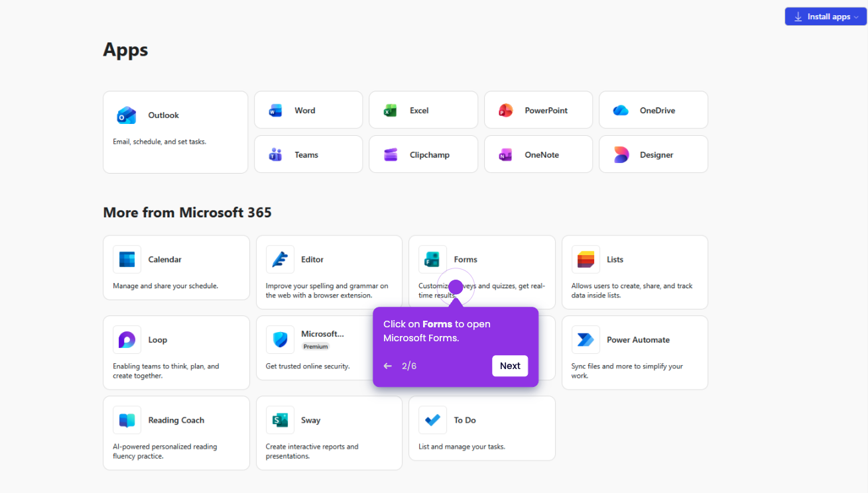Screen dimensions: 868x493
Task: Click the Calendar title text
Action: [x=165, y=260]
